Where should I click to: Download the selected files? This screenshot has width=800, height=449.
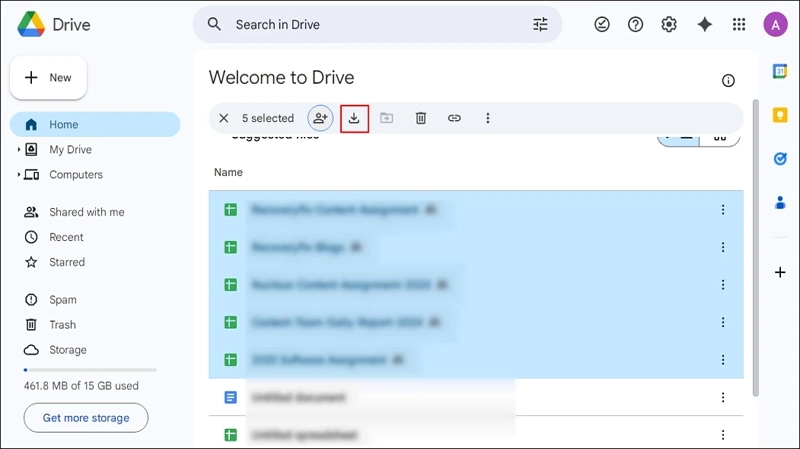coord(354,118)
